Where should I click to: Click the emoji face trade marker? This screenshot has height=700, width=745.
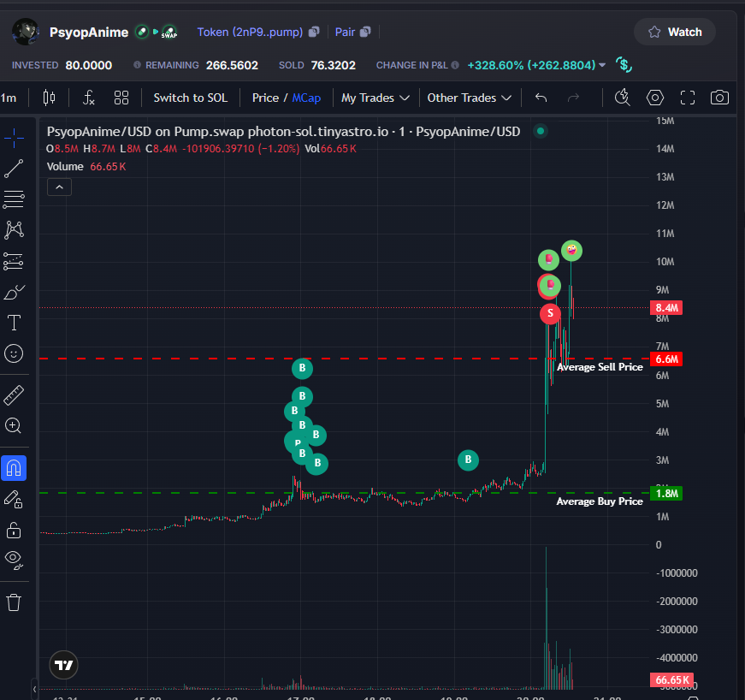coord(571,251)
